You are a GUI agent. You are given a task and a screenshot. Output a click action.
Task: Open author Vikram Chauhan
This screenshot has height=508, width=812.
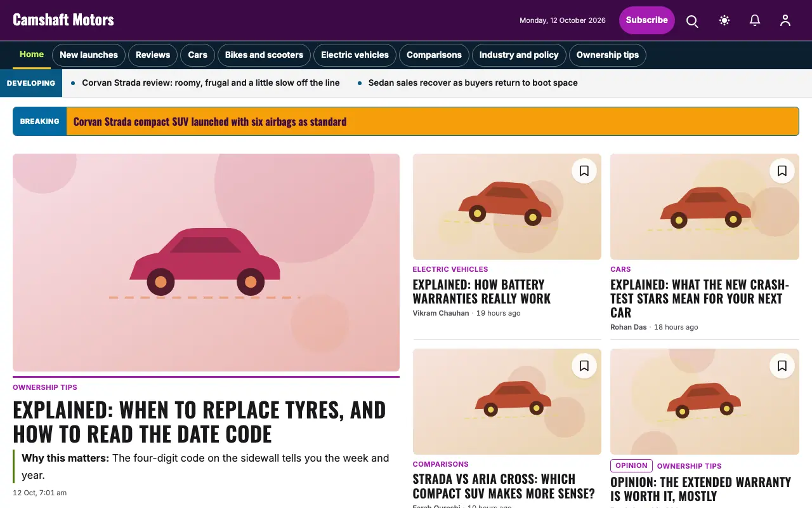point(441,313)
